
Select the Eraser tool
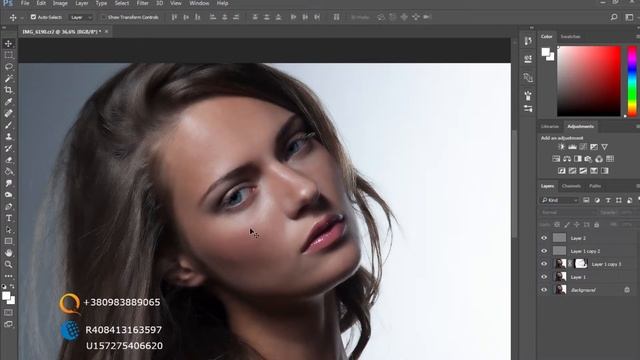8,160
